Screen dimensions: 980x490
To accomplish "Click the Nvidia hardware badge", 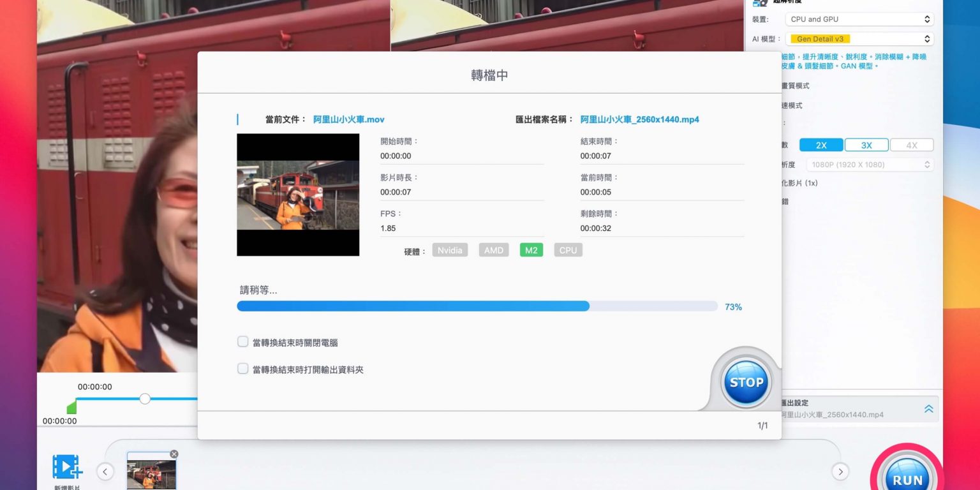I will coord(450,250).
